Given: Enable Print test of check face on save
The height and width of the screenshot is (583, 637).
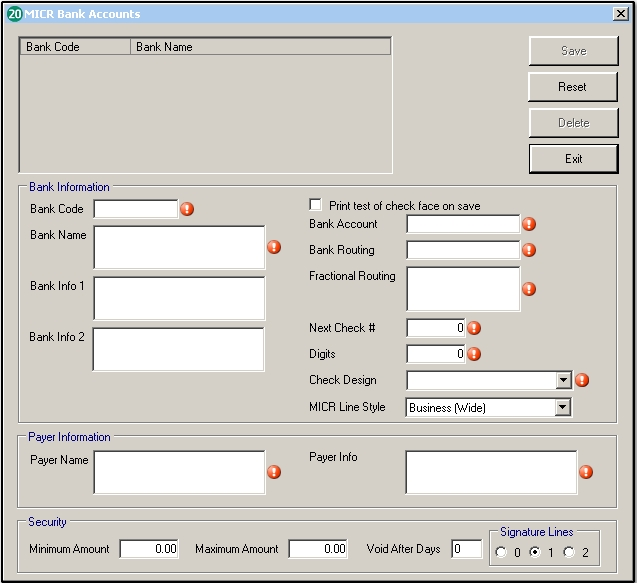Looking at the screenshot, I should click(315, 204).
